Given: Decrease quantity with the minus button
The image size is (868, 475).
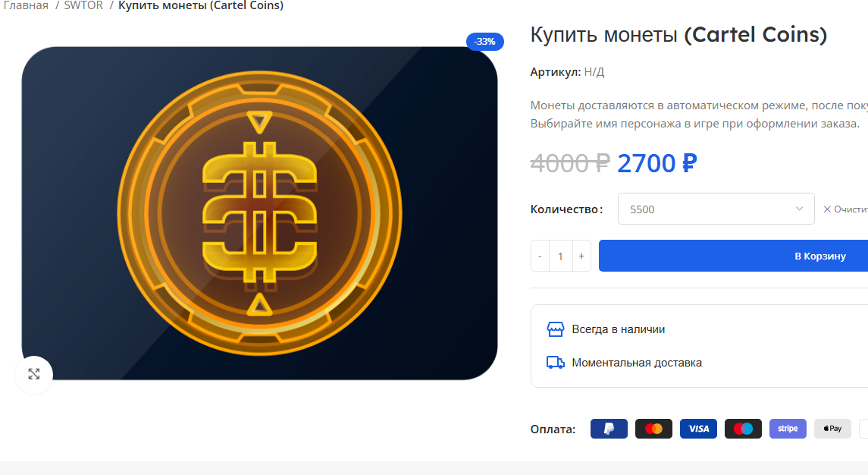Looking at the screenshot, I should click(x=540, y=256).
